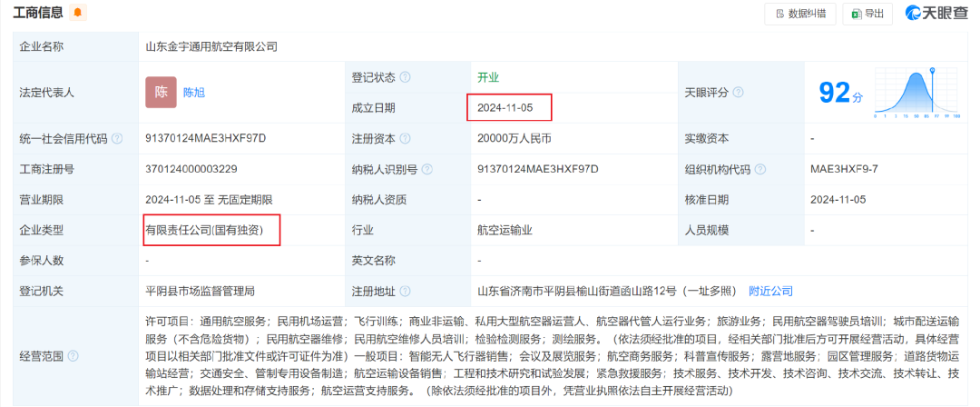
Task: Click the 天眼查 logo
Action: [934, 14]
